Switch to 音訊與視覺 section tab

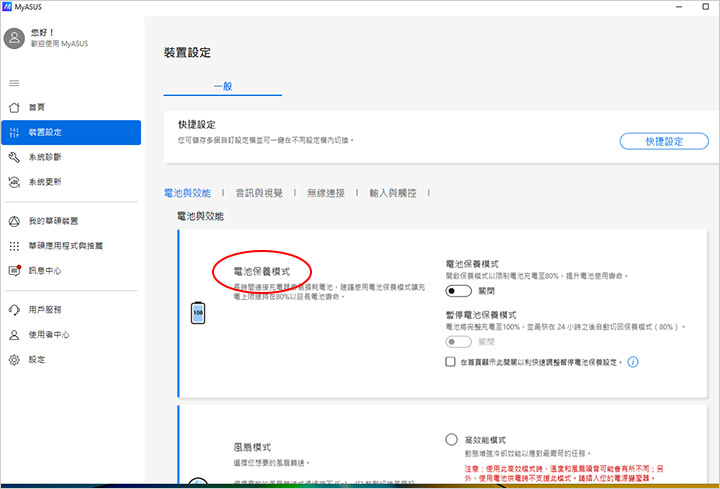pos(259,193)
